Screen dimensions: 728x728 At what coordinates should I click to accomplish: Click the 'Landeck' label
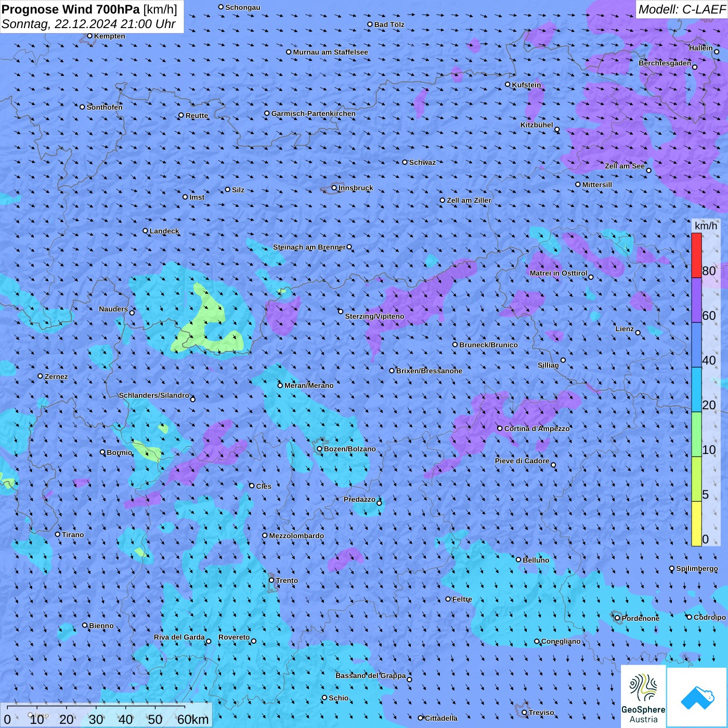coord(164,231)
